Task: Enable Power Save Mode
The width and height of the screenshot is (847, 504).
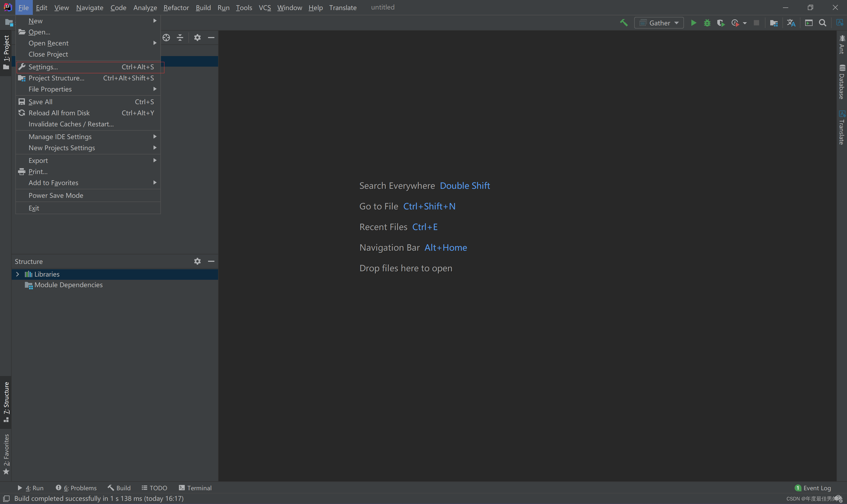Action: point(56,195)
